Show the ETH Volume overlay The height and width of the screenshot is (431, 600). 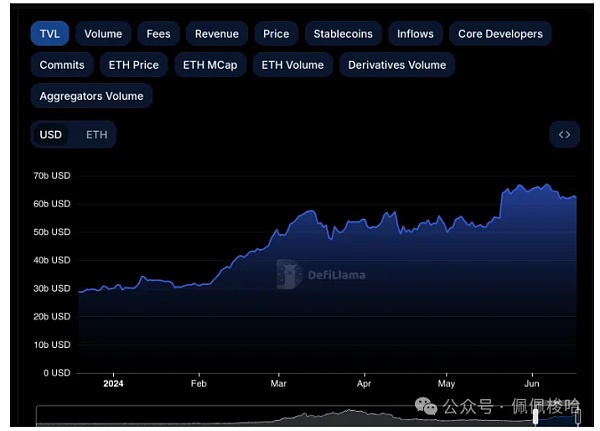click(x=292, y=65)
